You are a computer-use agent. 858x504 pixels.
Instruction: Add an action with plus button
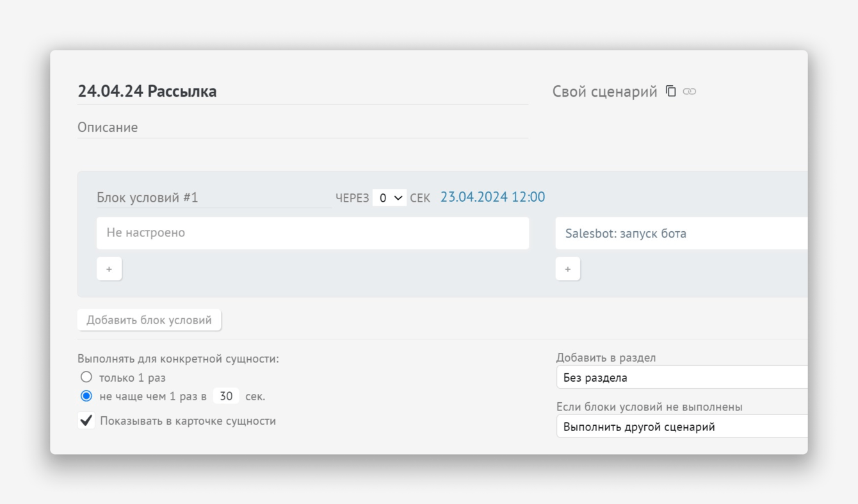(567, 269)
